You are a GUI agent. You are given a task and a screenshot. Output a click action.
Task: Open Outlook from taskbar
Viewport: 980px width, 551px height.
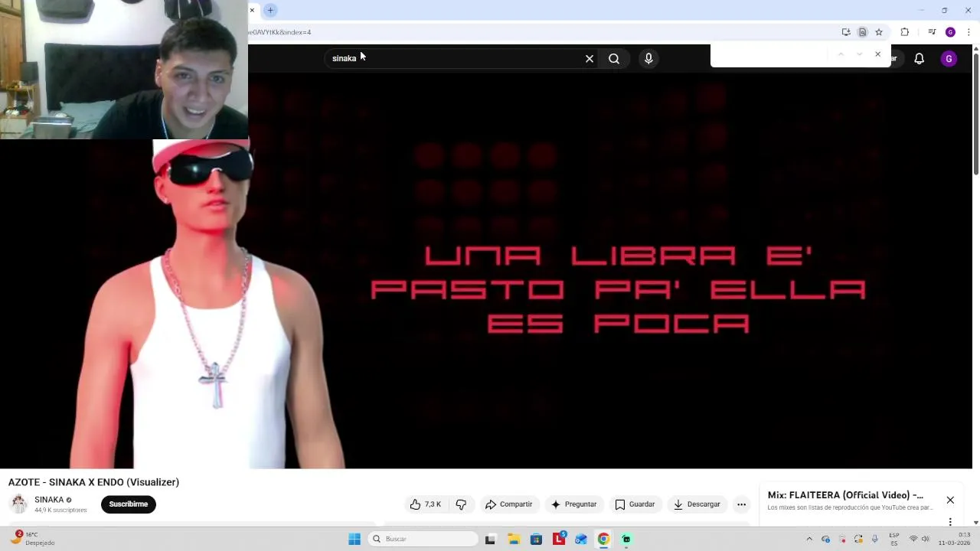pos(581,539)
